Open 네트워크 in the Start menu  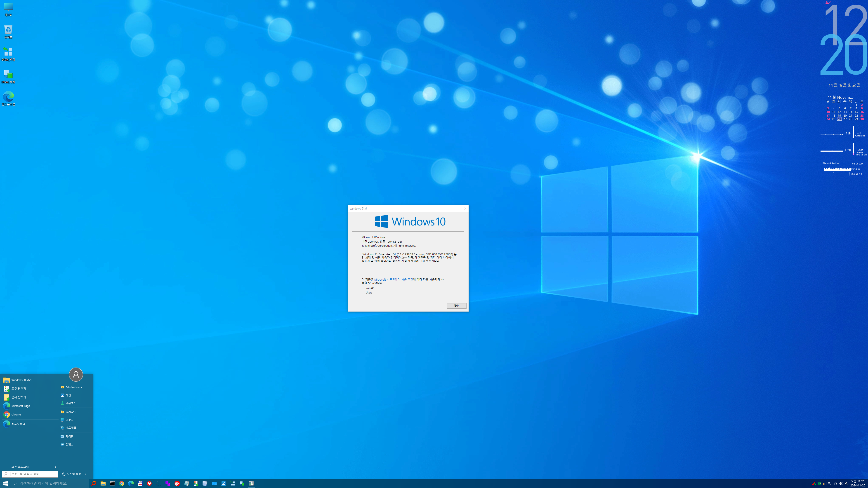coord(76,427)
